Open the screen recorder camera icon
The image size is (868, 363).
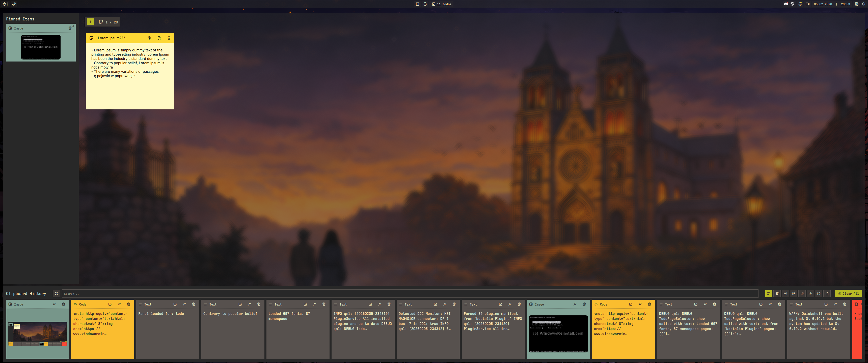807,4
